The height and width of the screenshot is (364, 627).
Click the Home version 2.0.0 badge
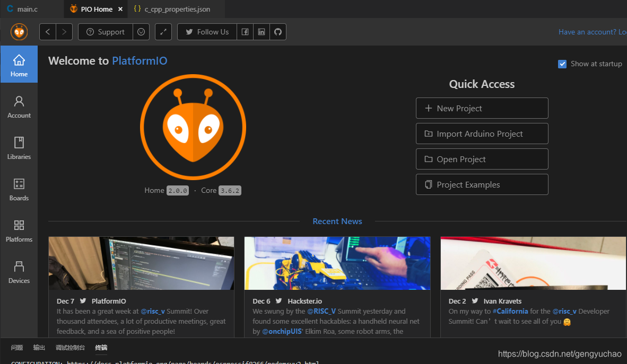178,191
